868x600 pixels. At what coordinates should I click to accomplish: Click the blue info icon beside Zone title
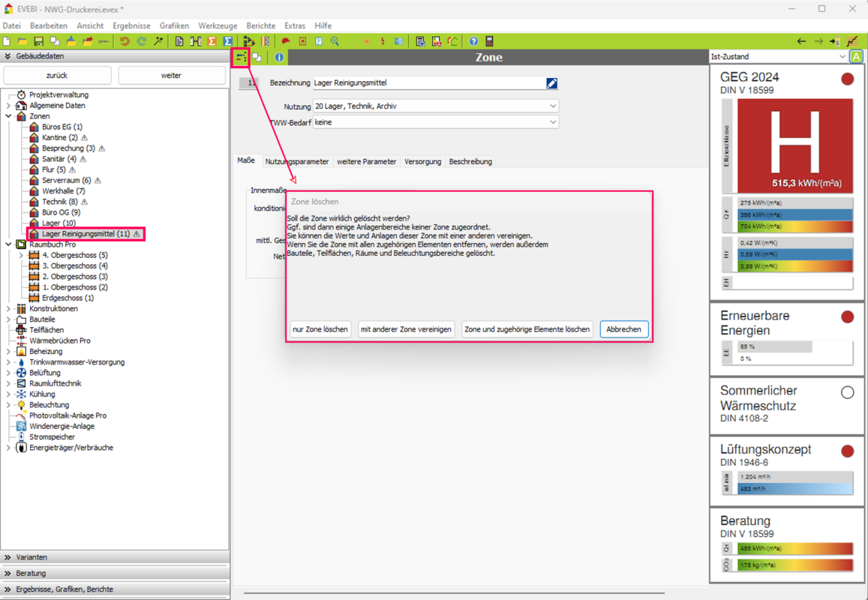(279, 57)
